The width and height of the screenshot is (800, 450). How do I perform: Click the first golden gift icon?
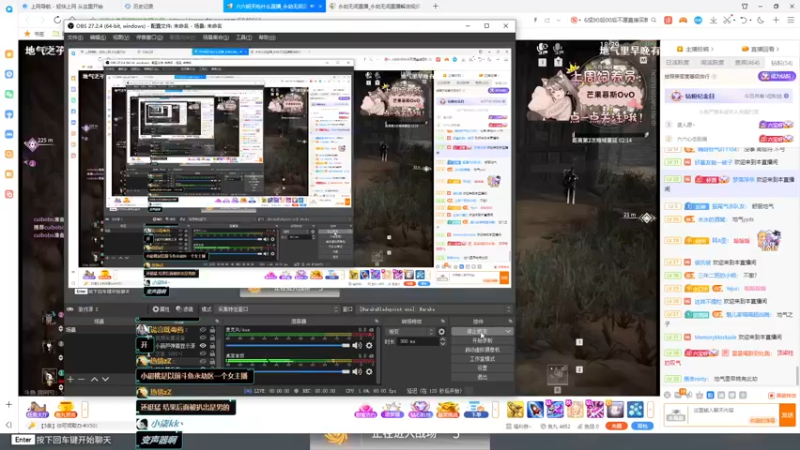pos(515,409)
